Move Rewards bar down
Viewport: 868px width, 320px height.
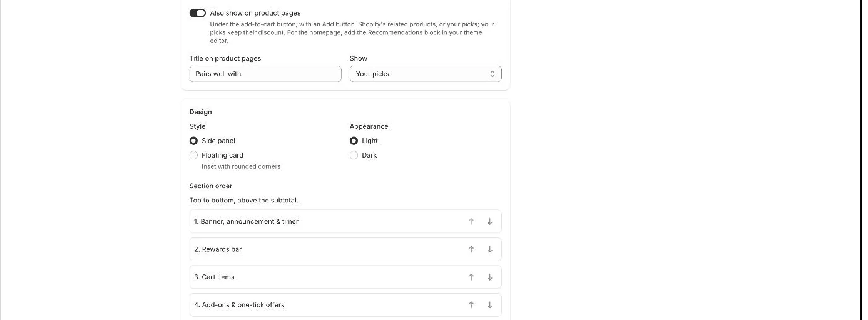490,249
